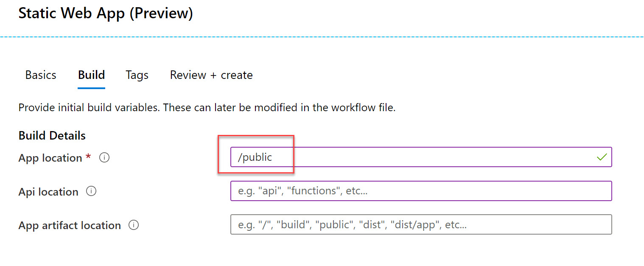Click the App artifact location info icon
This screenshot has width=644, height=266.
(134, 225)
